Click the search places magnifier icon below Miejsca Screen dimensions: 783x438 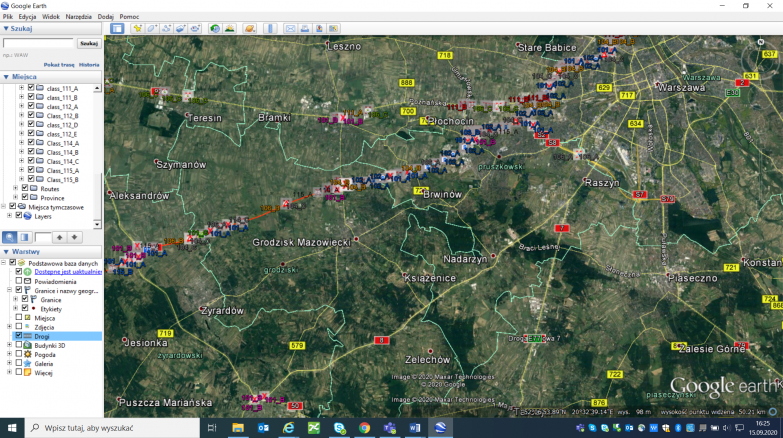(x=9, y=237)
